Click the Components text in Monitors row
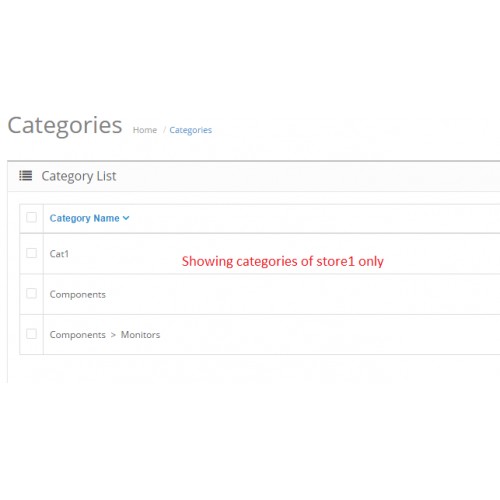The image size is (500, 500). [78, 335]
